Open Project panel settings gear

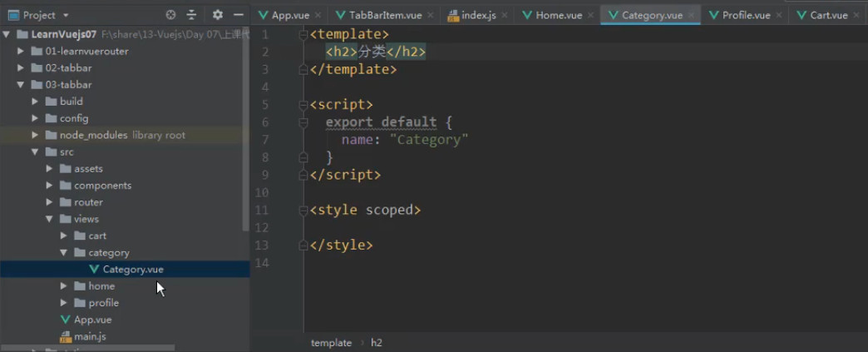(x=218, y=15)
